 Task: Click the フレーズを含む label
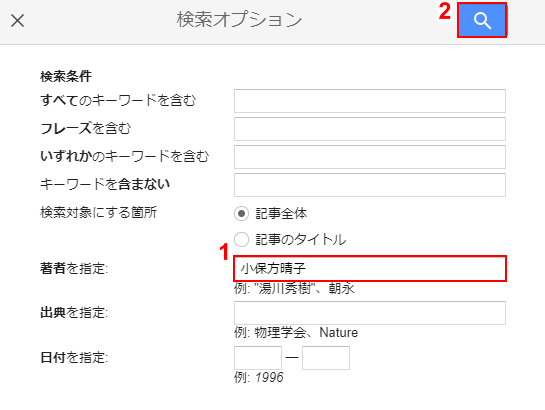[86, 128]
